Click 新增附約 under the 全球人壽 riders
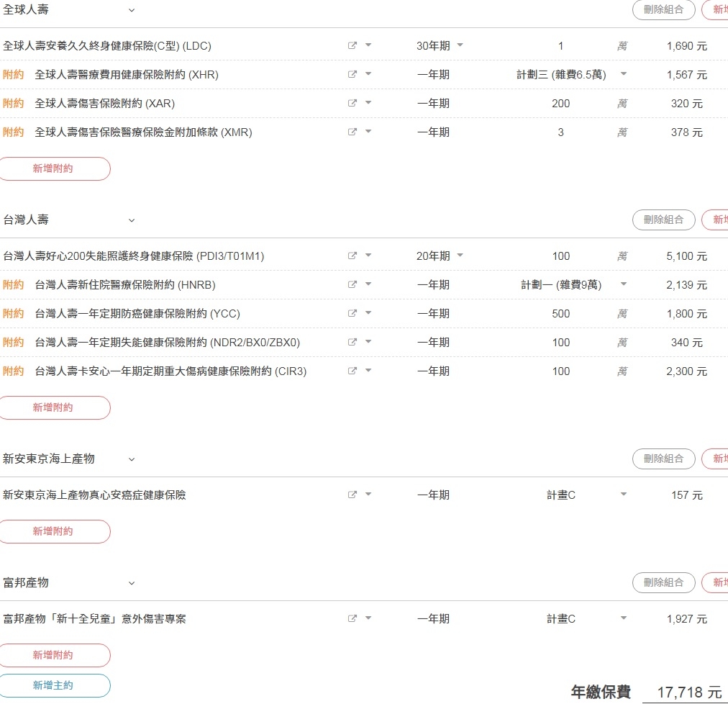 [x=53, y=168]
